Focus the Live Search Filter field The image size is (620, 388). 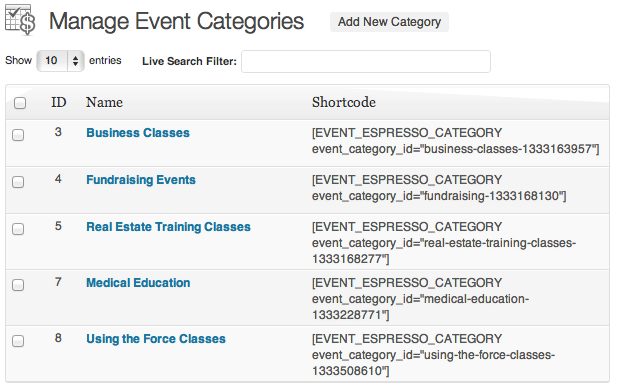click(x=366, y=61)
